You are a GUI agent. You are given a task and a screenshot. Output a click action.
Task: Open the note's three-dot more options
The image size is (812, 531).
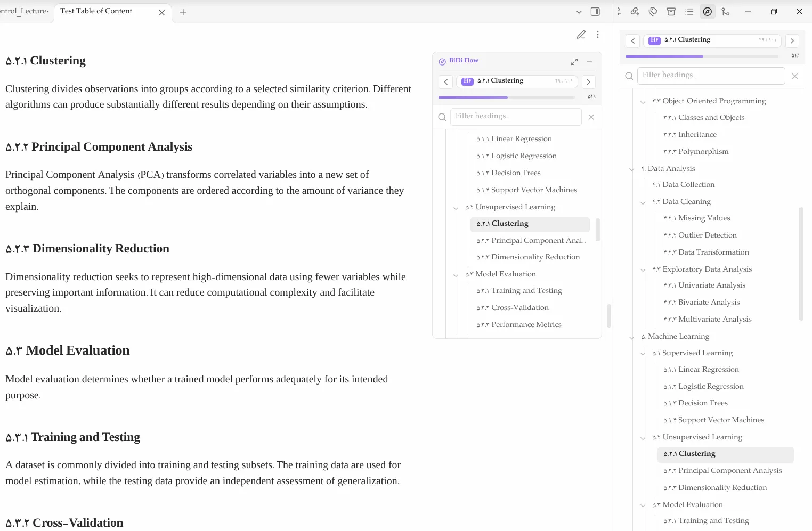[598, 35]
